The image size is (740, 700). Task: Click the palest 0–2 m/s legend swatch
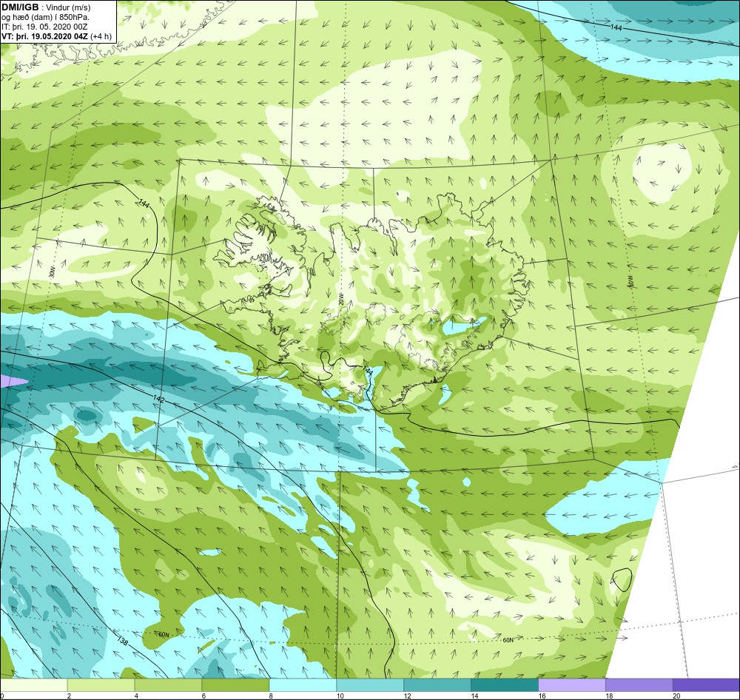(x=33, y=684)
